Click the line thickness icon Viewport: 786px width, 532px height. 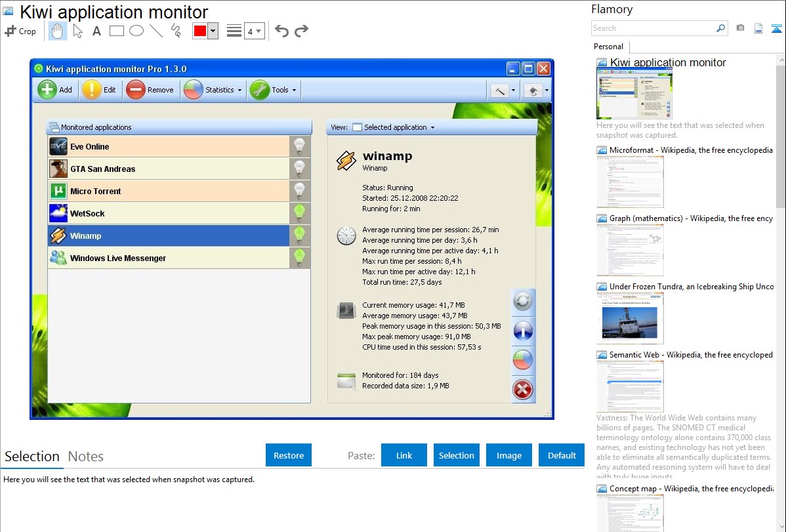(234, 31)
